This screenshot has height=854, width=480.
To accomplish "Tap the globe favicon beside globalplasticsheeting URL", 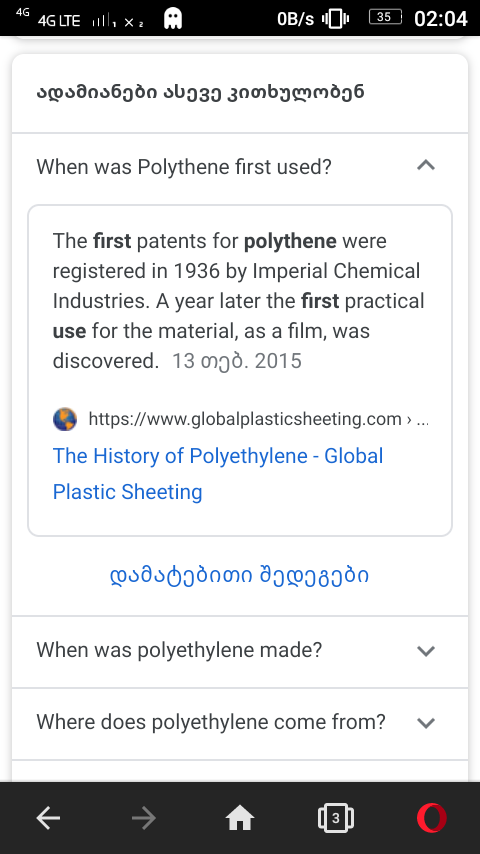I will (x=65, y=419).
